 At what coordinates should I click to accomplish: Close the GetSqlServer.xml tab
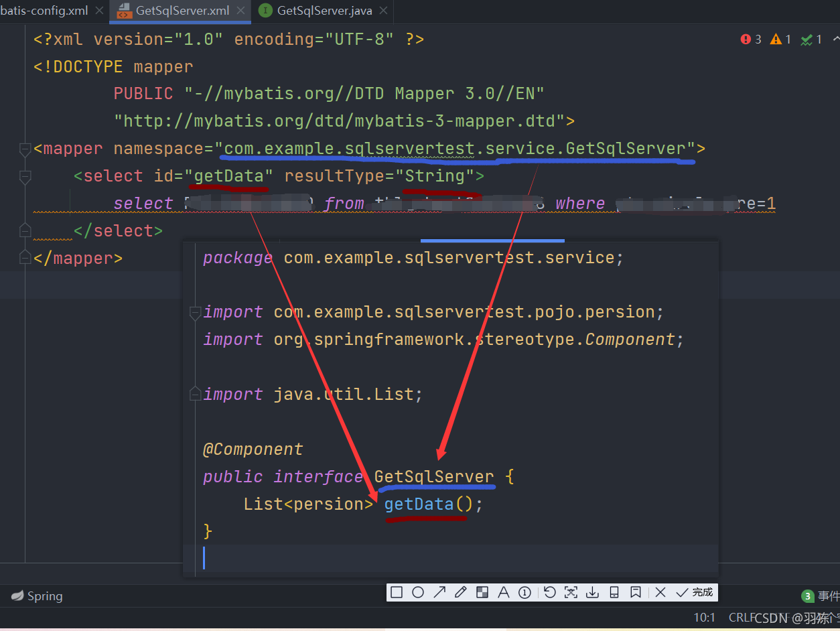coord(241,11)
